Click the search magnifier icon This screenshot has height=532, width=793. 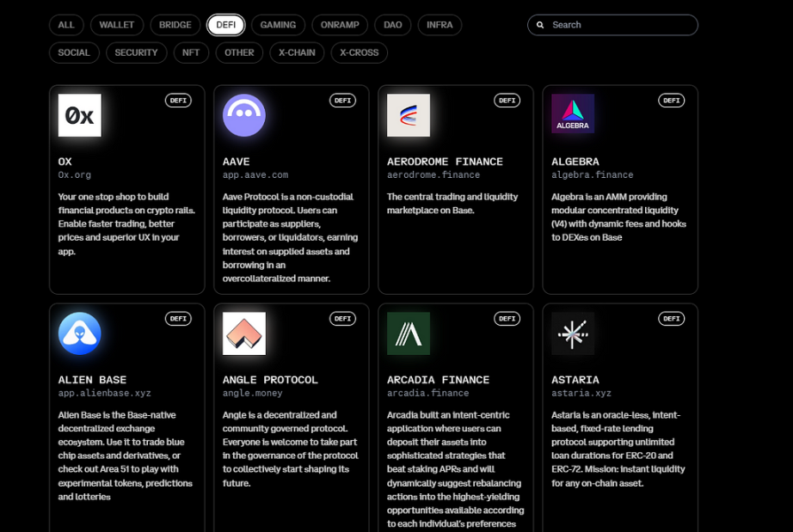(x=540, y=25)
